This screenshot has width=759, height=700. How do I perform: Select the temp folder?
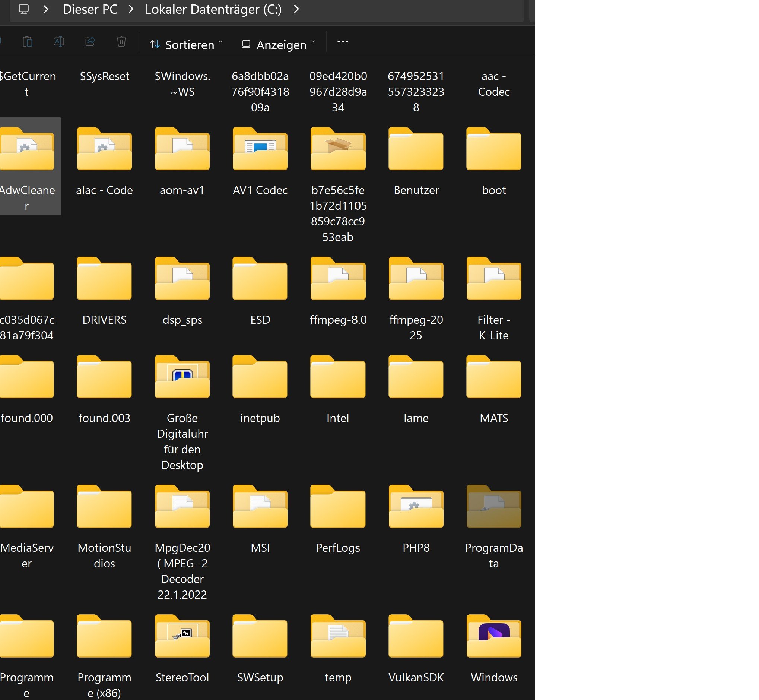coord(338,649)
